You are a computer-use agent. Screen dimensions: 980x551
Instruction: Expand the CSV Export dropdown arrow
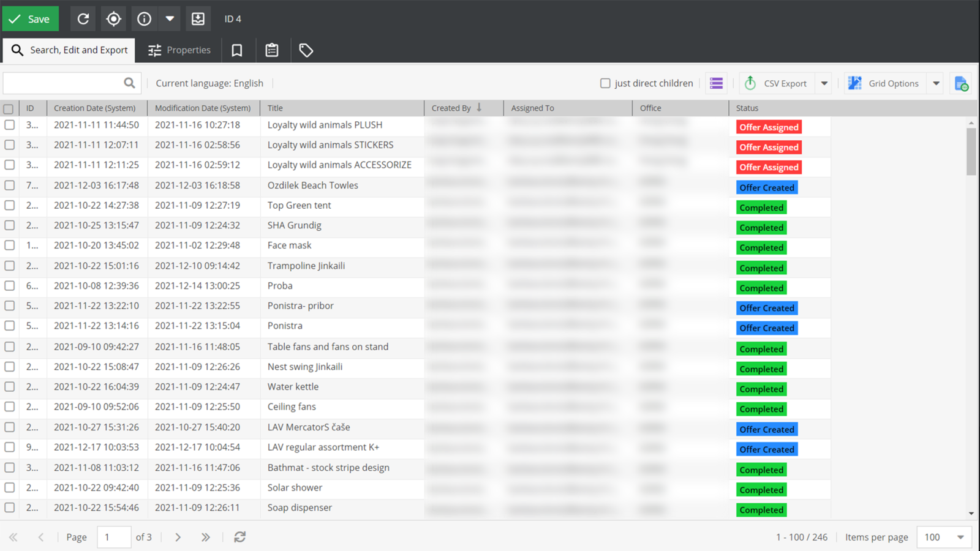coord(824,83)
